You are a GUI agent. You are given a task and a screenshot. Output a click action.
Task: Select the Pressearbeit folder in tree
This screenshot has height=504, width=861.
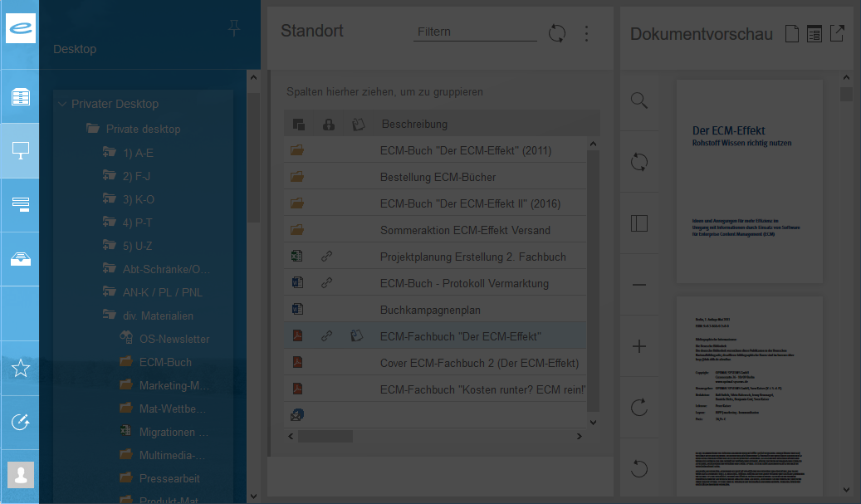point(169,478)
